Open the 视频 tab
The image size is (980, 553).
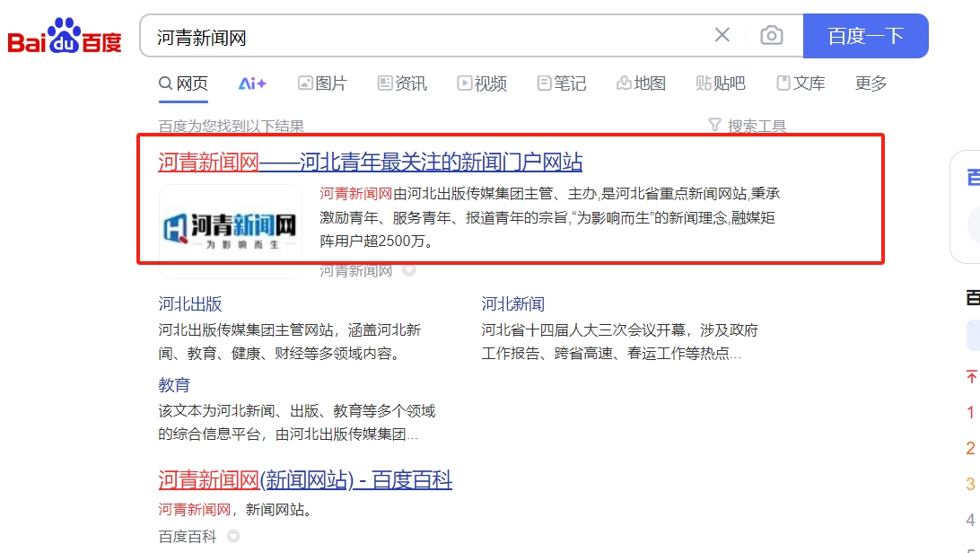tap(482, 83)
